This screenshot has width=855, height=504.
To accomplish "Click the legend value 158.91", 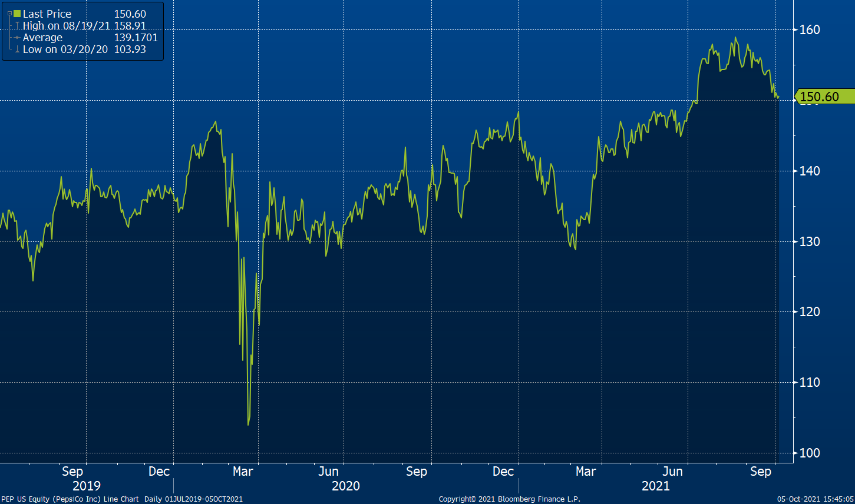I will 130,26.
